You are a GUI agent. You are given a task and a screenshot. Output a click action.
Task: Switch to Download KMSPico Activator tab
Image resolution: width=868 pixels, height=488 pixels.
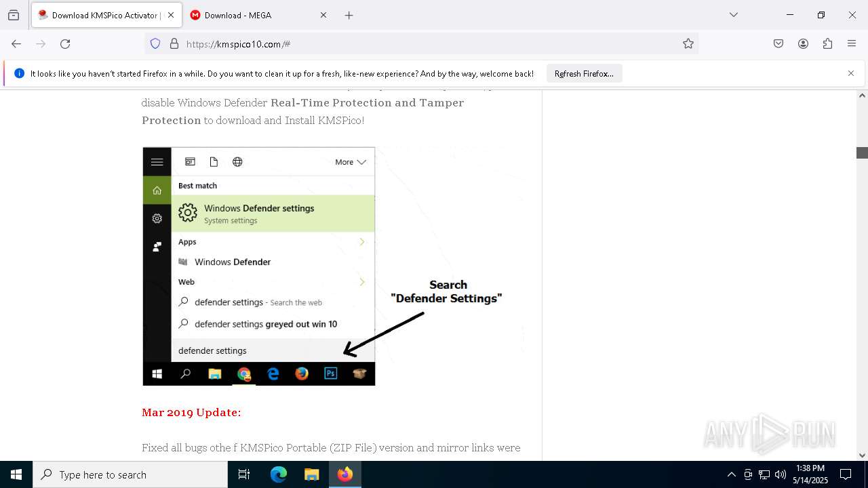point(106,15)
